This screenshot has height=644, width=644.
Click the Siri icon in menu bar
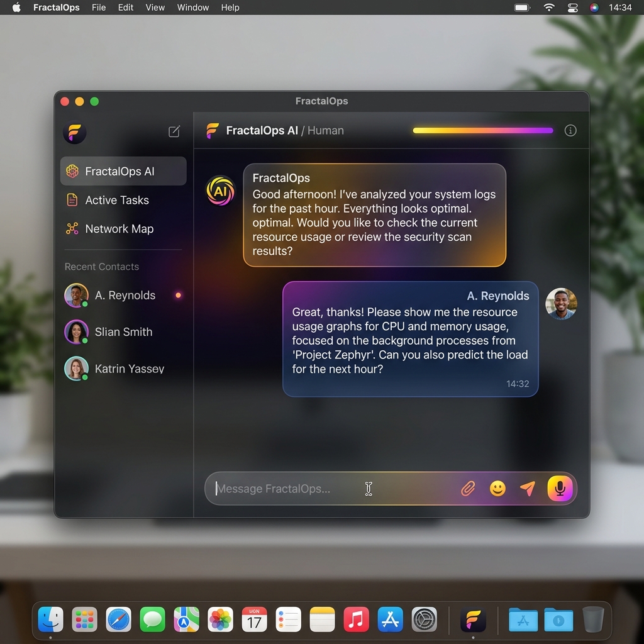[594, 8]
